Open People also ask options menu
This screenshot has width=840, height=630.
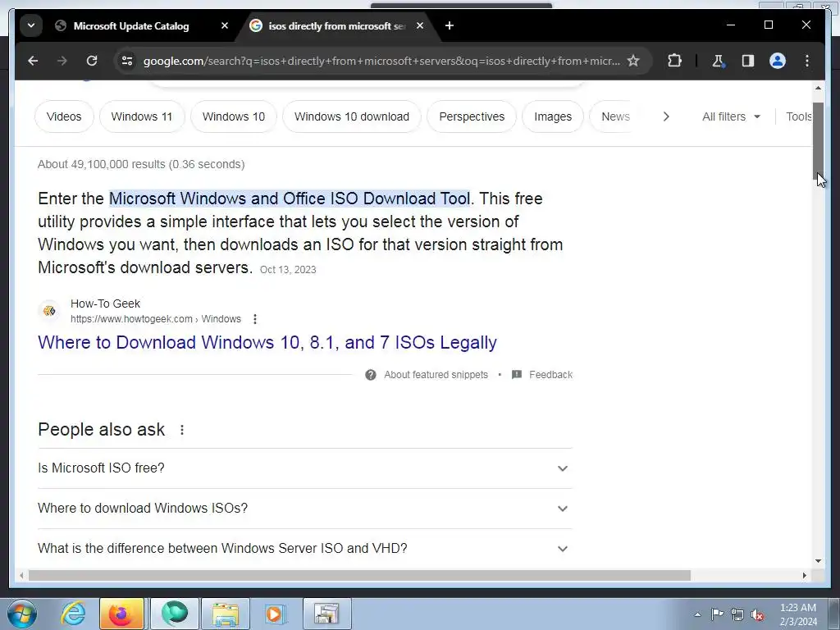[182, 430]
